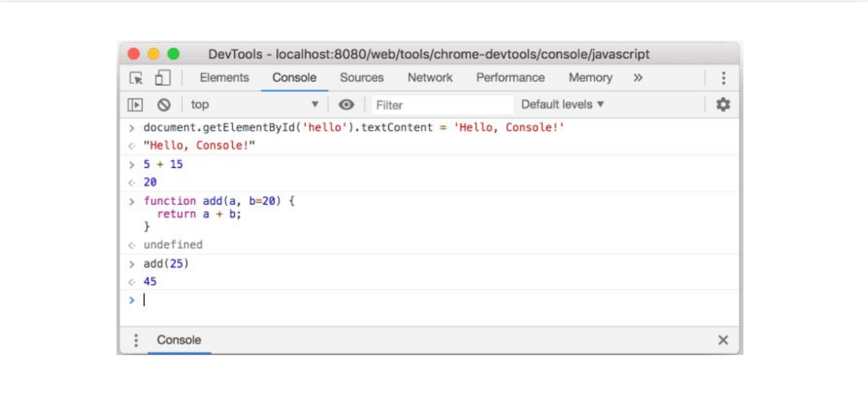This screenshot has width=868, height=416.
Task: Switch to the Sources tab
Action: [x=361, y=78]
